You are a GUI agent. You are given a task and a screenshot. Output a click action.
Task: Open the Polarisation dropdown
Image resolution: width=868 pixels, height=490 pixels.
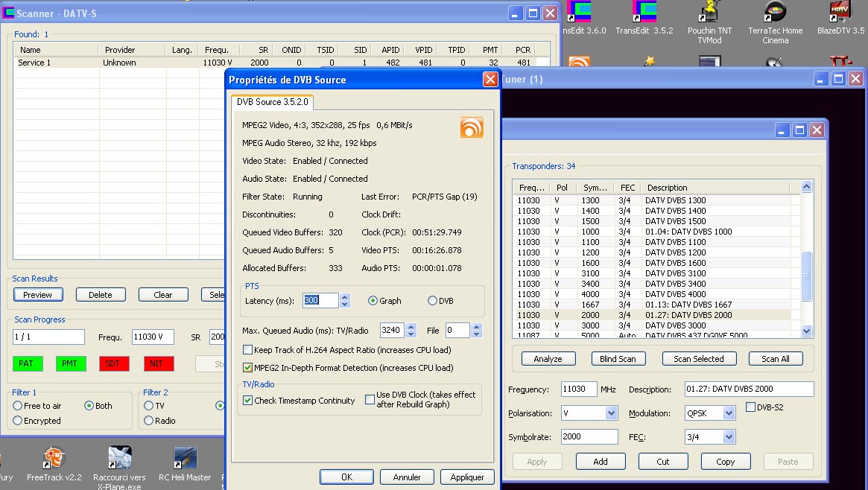point(611,413)
